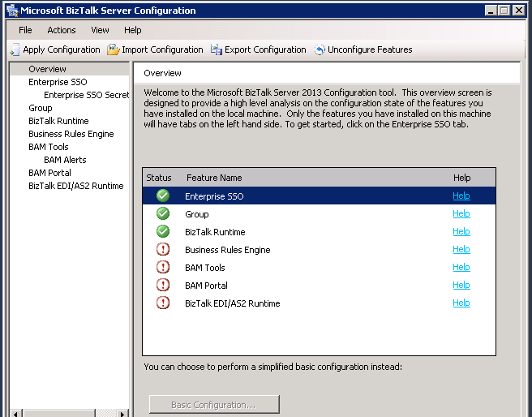Image resolution: width=532 pixels, height=417 pixels.
Task: Click the red warning icon for BizTalk EDI/AS2 Runtime
Action: click(x=163, y=303)
